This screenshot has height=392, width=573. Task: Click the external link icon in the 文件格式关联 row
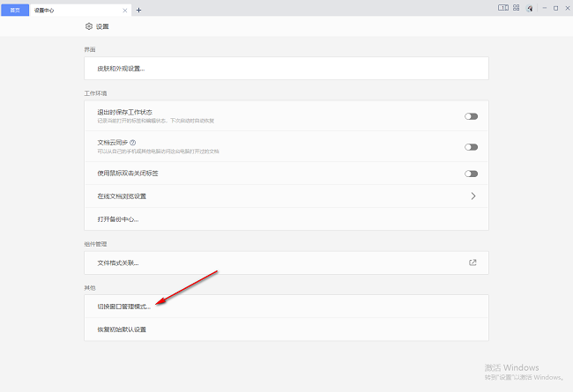pyautogui.click(x=473, y=263)
